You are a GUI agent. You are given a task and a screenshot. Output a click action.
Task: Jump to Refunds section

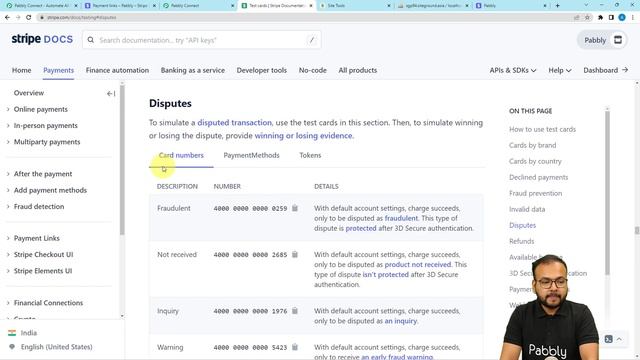pos(522,241)
